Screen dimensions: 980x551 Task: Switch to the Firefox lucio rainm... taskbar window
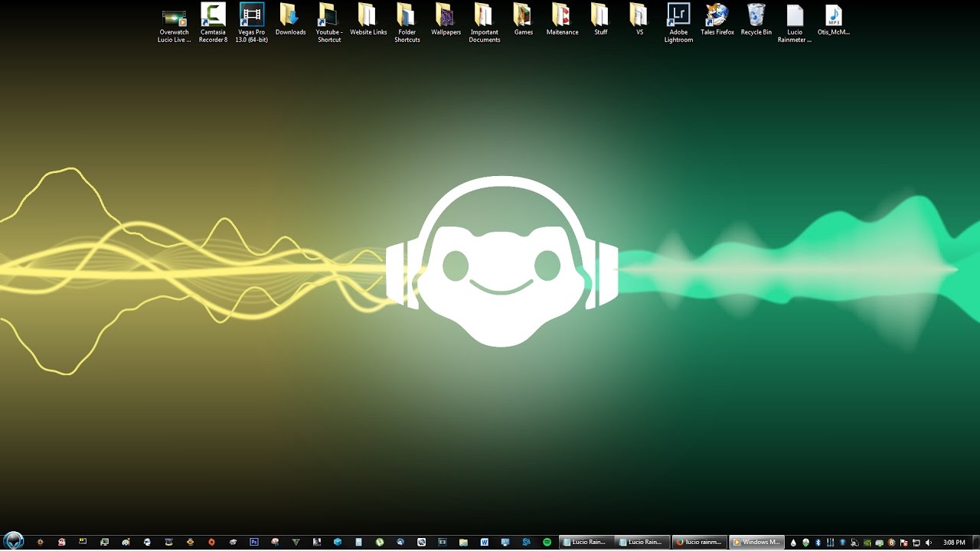(x=701, y=542)
